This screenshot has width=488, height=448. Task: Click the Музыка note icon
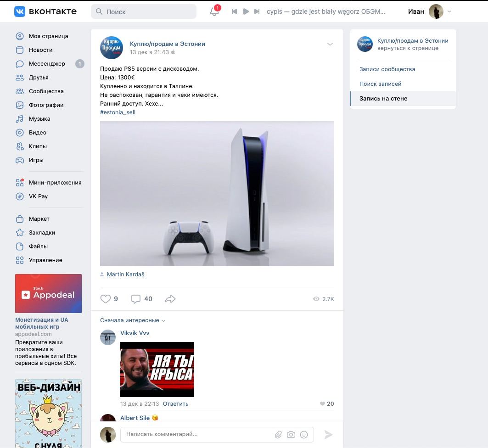[20, 119]
